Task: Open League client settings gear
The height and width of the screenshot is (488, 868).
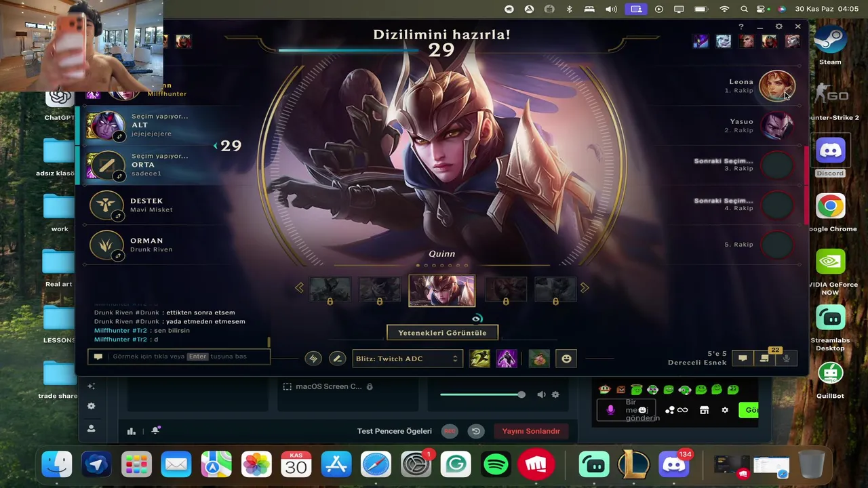Action: point(778,26)
